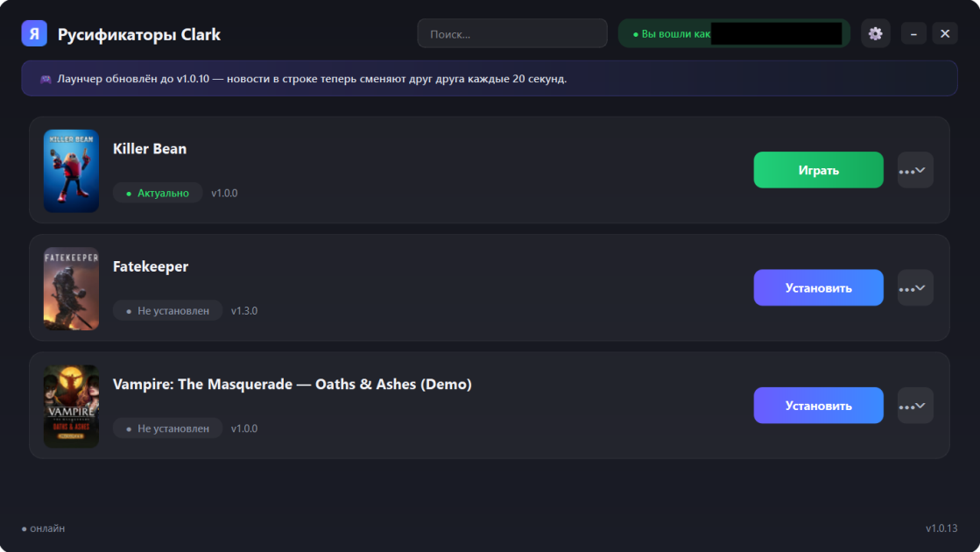Screen dimensions: 980x552
Task: Minimize the launcher window
Action: point(913,34)
